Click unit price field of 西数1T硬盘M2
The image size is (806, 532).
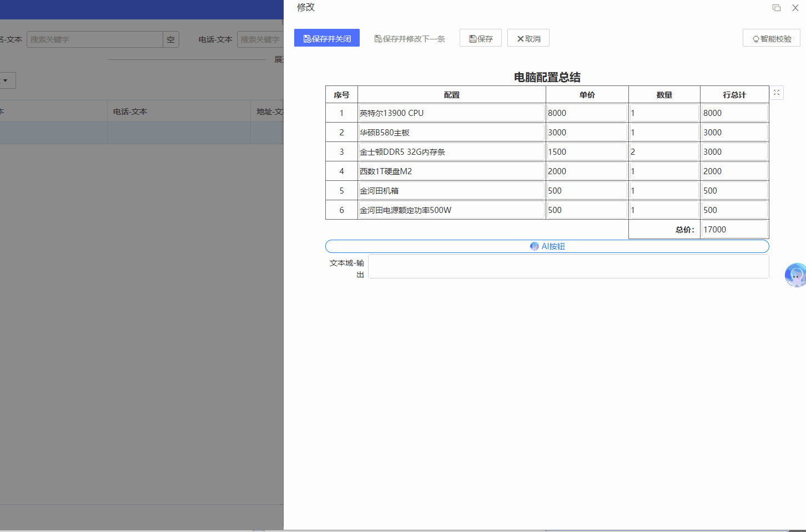pyautogui.click(x=587, y=171)
